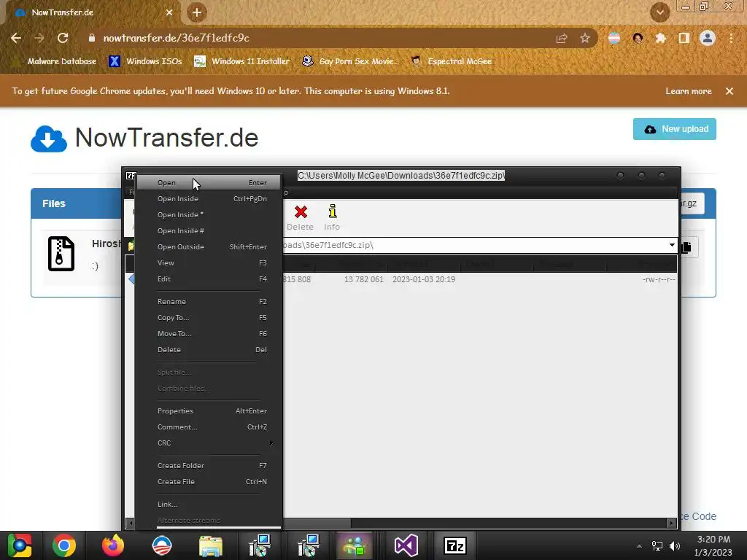Open a new Chrome tab
The image size is (747, 560).
click(x=197, y=13)
